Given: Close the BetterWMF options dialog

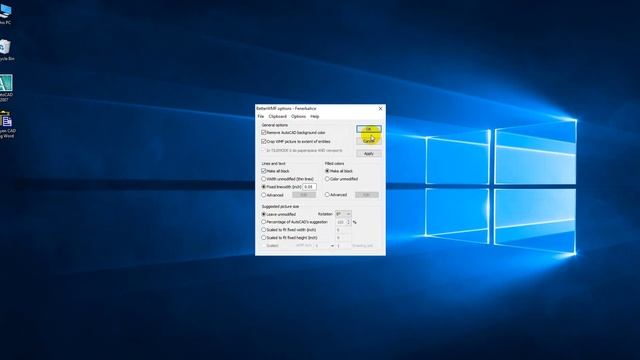Looking at the screenshot, I should [380, 109].
